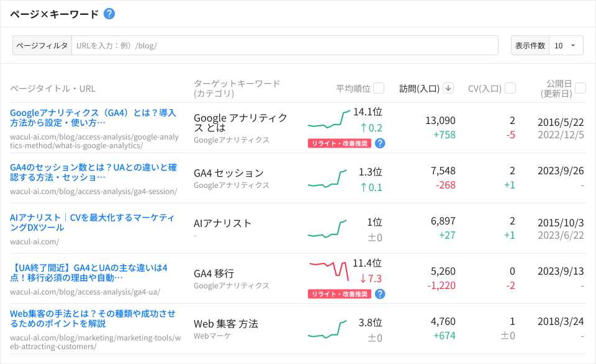
Task: Open the Googleアナリティクス(GA4)とは article link
Action: click(x=93, y=118)
